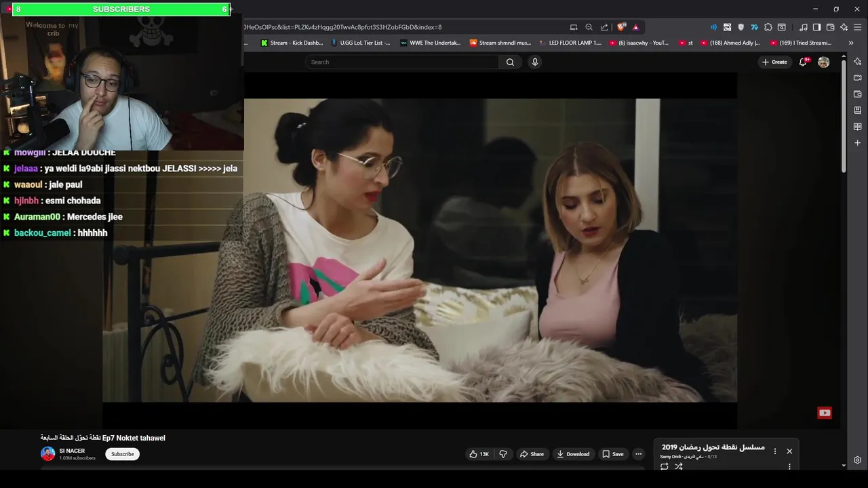Click the Arabic playlist title مسلسل نقطة تحول
868x488 pixels.
point(713,447)
